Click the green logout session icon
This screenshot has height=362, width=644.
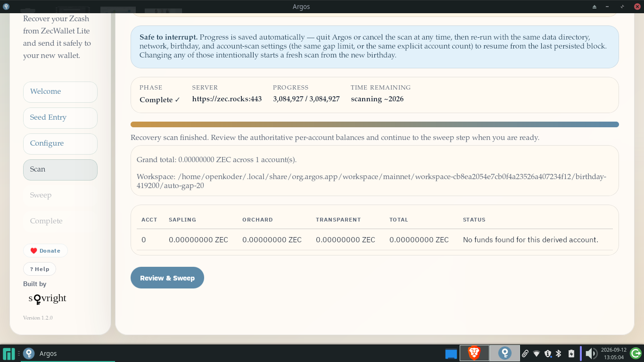point(636,353)
